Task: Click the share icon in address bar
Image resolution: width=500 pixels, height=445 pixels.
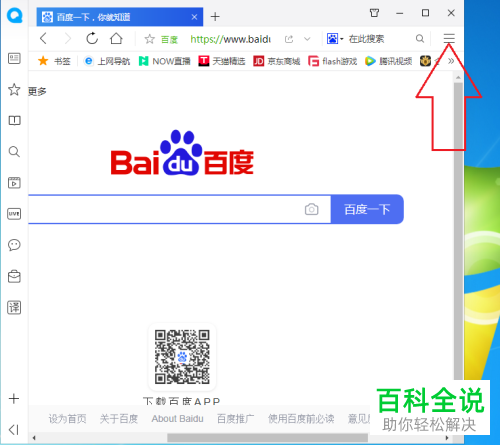Action: (x=289, y=39)
